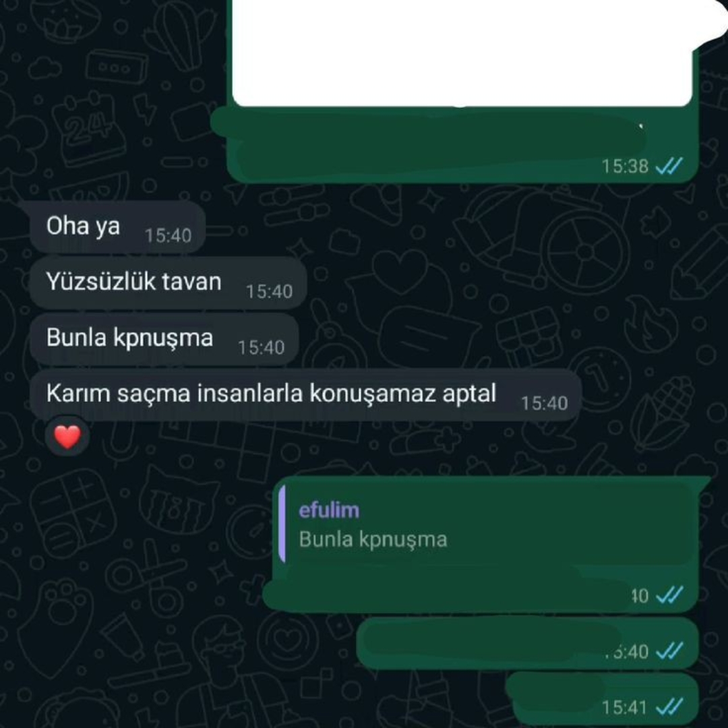This screenshot has width=728, height=728.
Task: Select the "Oha ya" message bubble
Action: [x=117, y=228]
